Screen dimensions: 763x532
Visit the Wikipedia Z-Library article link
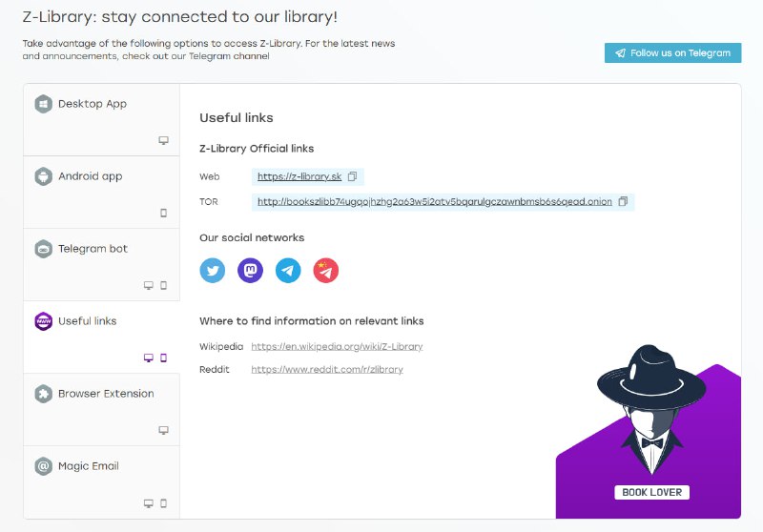point(337,347)
